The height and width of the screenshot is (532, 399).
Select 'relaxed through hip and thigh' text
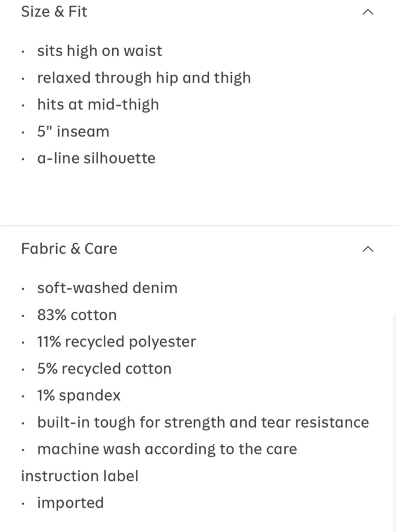(144, 78)
